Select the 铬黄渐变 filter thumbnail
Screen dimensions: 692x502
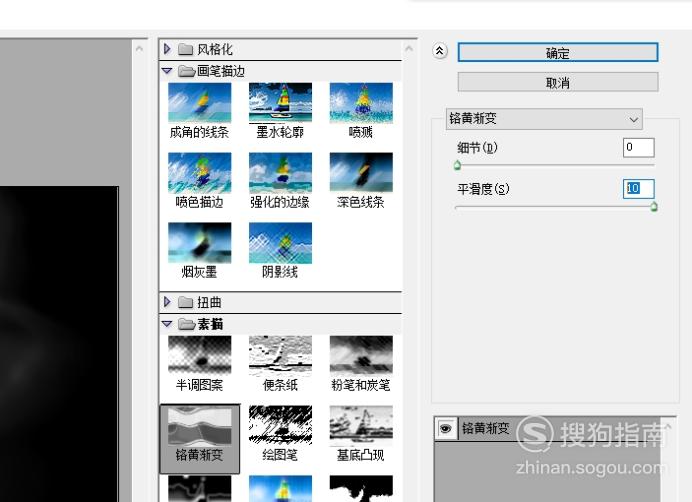199,426
